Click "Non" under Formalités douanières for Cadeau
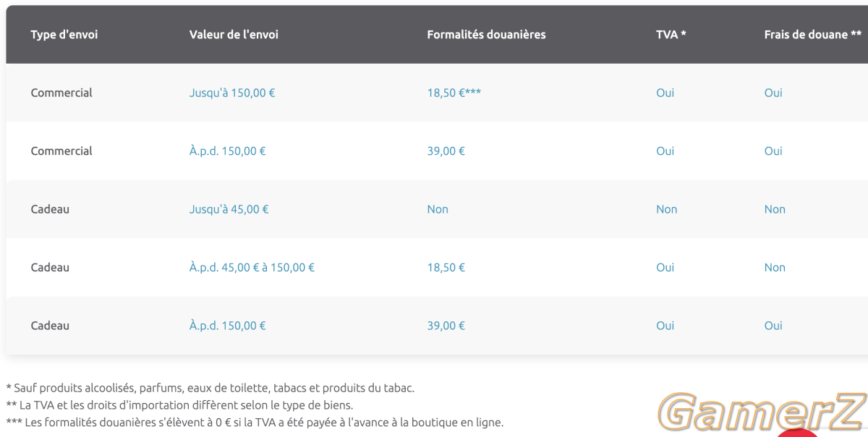This screenshot has height=437, width=868. tap(438, 209)
